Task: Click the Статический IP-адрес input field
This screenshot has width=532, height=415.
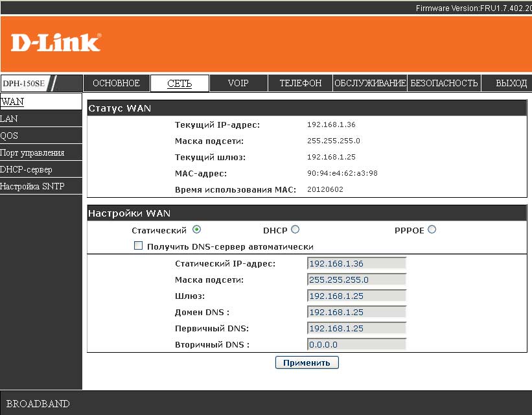Action: [356, 263]
